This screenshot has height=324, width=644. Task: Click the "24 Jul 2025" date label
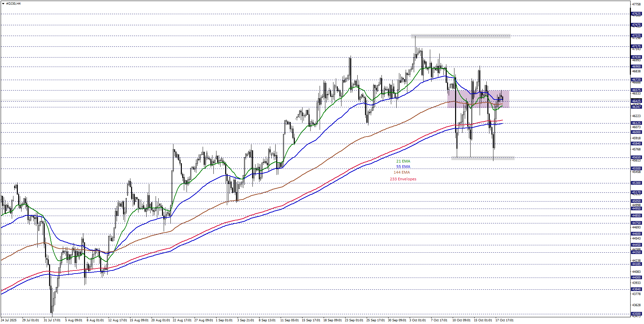9,320
